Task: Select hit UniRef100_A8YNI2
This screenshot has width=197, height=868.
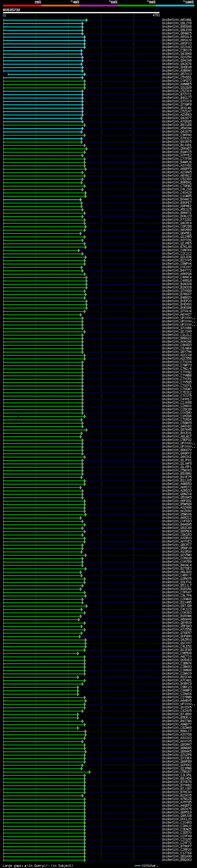Action: (177, 176)
